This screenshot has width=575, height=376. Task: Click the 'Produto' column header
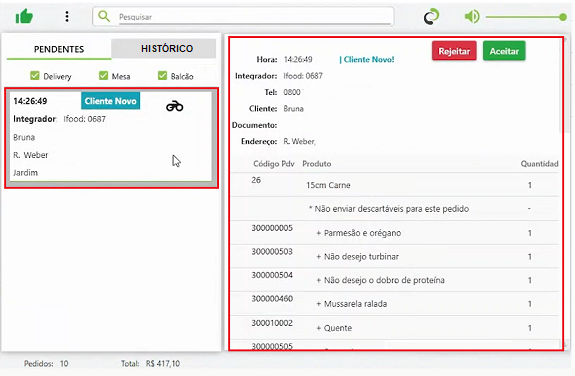click(x=316, y=164)
